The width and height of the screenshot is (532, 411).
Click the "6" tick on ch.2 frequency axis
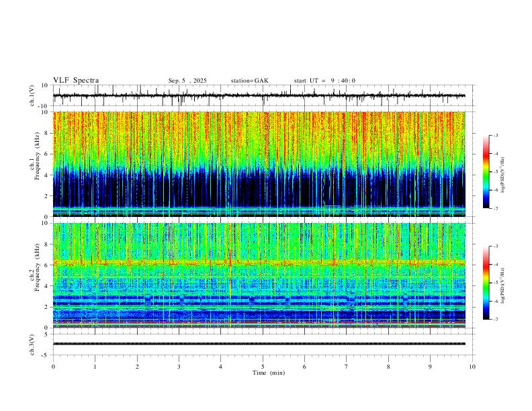[x=46, y=265]
